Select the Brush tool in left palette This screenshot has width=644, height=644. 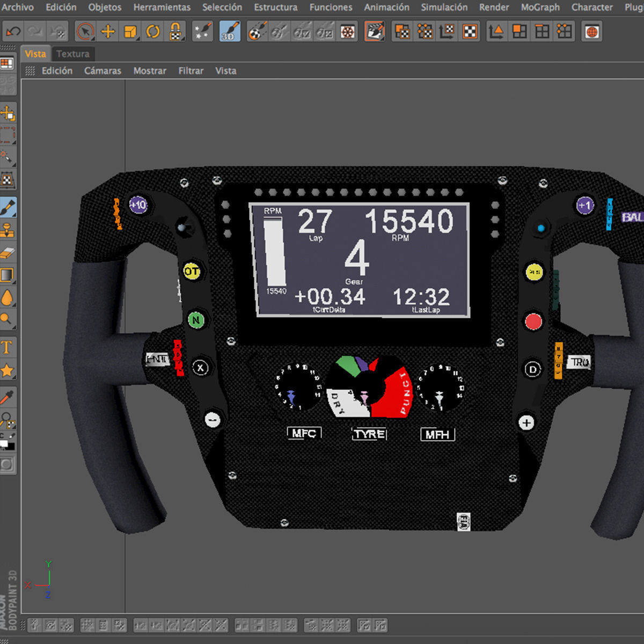click(x=8, y=207)
